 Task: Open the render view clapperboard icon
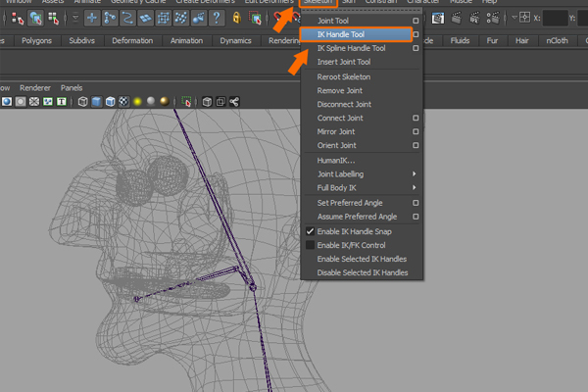pyautogui.click(x=437, y=18)
